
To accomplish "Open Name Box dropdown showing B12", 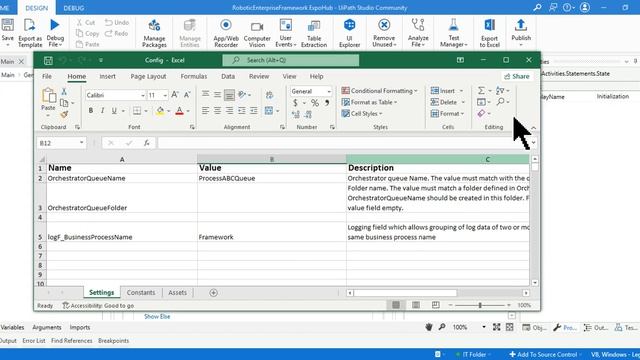I will [81, 142].
